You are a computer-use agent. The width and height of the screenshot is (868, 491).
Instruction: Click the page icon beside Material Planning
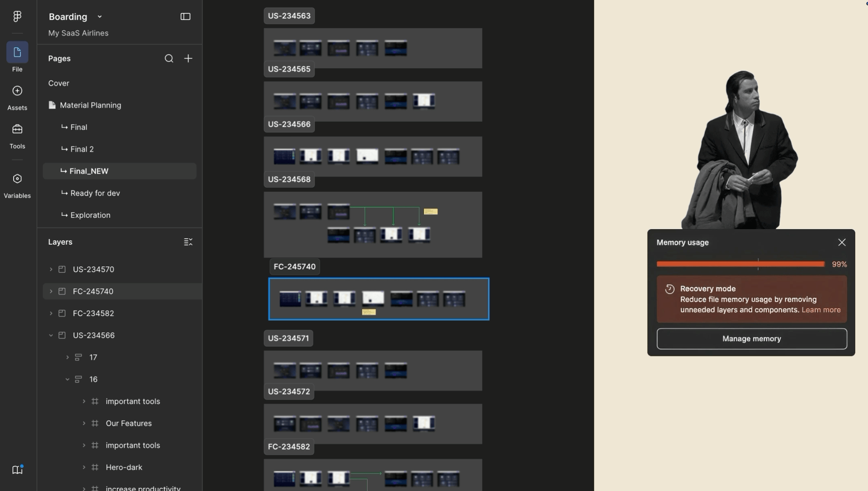tap(52, 105)
